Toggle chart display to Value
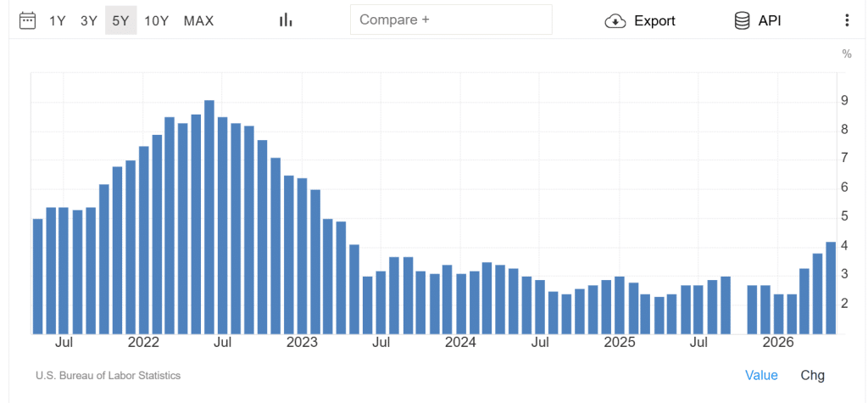 click(761, 375)
